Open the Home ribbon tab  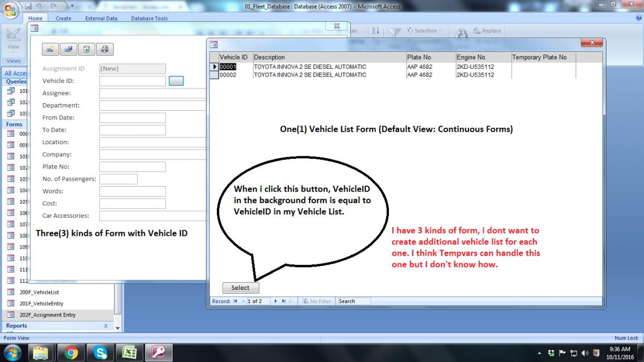[36, 19]
